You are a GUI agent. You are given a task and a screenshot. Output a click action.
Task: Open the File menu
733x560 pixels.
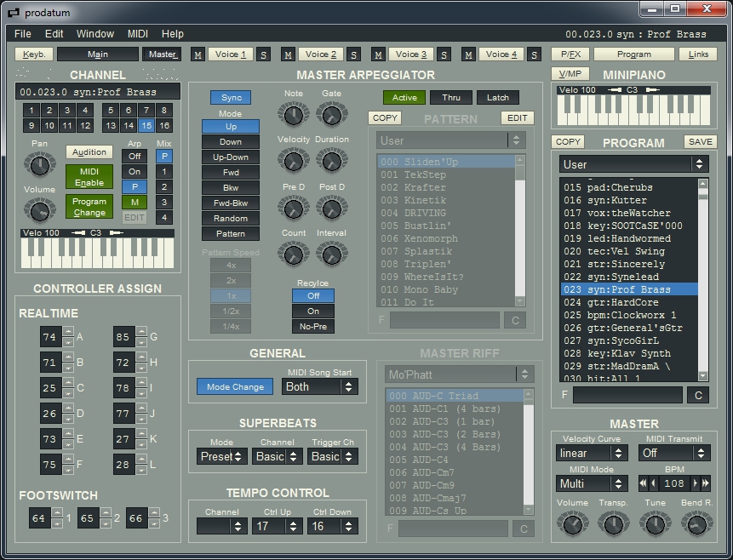click(22, 34)
